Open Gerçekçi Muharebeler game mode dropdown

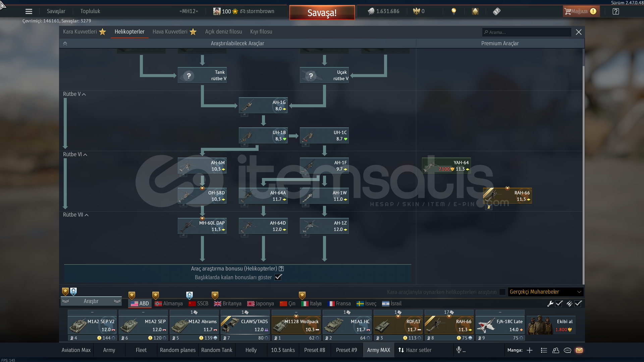(x=546, y=292)
